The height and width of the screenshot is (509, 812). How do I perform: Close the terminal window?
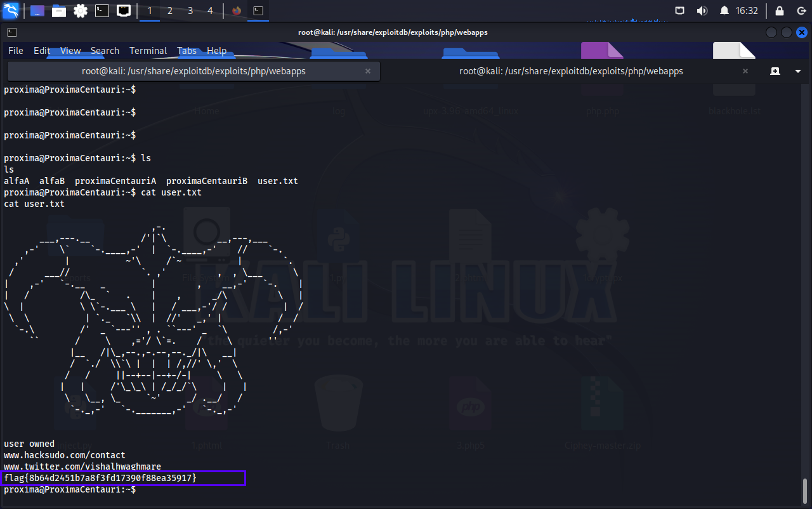(x=801, y=32)
